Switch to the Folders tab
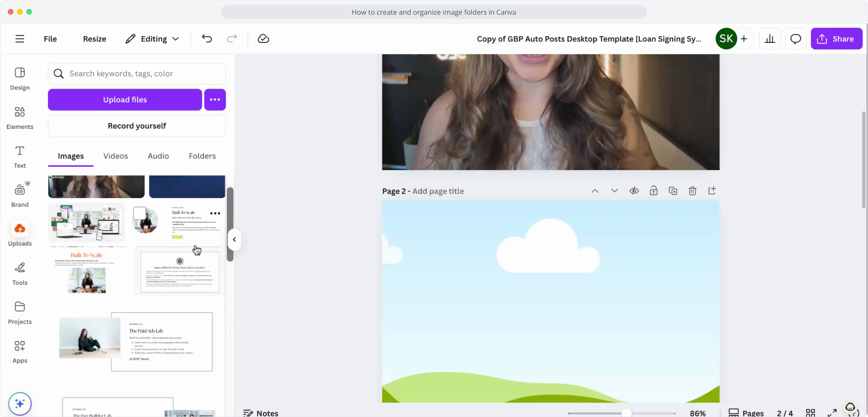The image size is (868, 417). point(202,156)
